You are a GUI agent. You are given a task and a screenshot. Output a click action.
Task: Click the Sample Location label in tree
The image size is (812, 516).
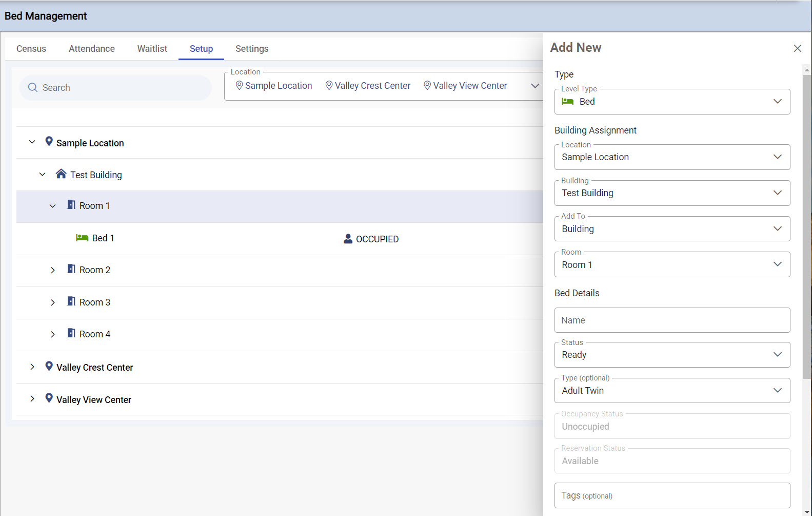click(x=90, y=143)
